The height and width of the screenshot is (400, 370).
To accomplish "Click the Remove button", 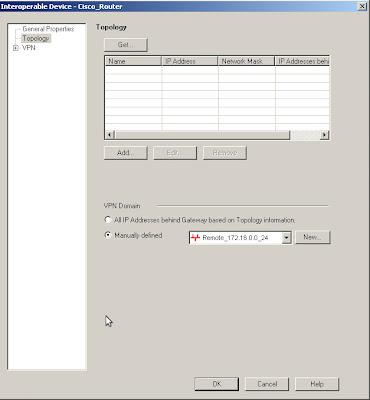I will pyautogui.click(x=225, y=153).
